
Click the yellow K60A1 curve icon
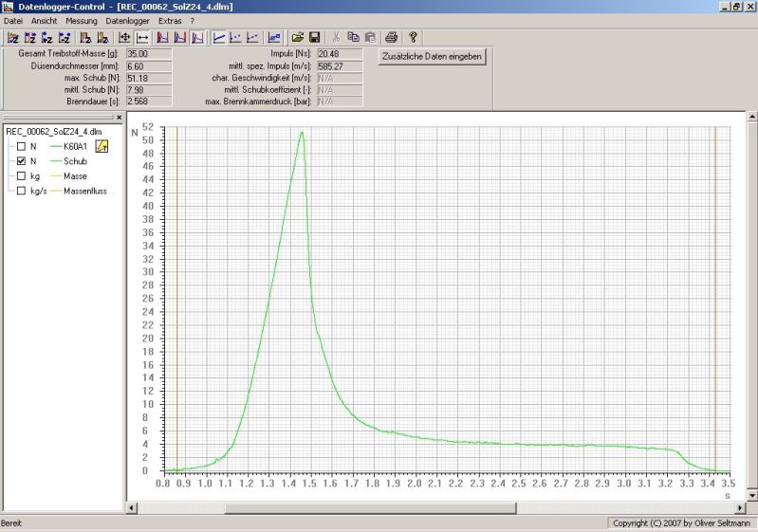pos(102,146)
